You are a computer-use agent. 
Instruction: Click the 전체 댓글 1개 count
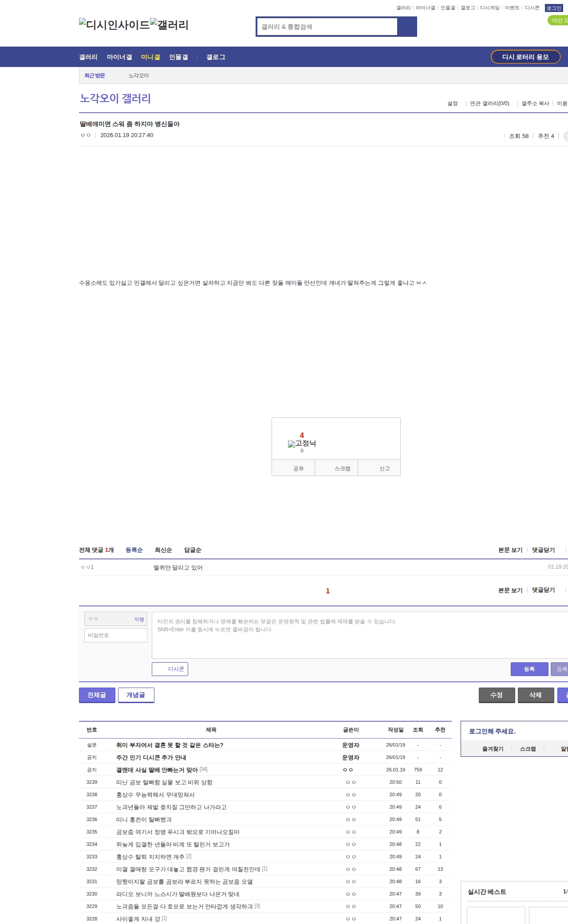96,550
